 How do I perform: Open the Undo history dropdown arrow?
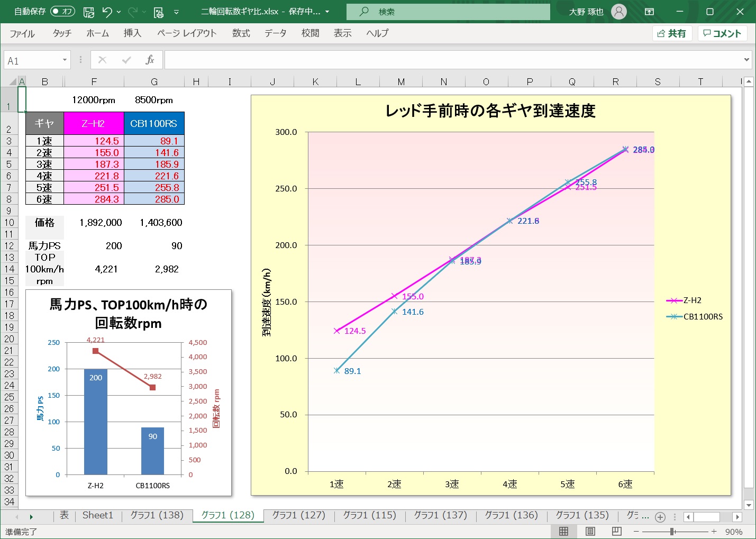pos(119,12)
